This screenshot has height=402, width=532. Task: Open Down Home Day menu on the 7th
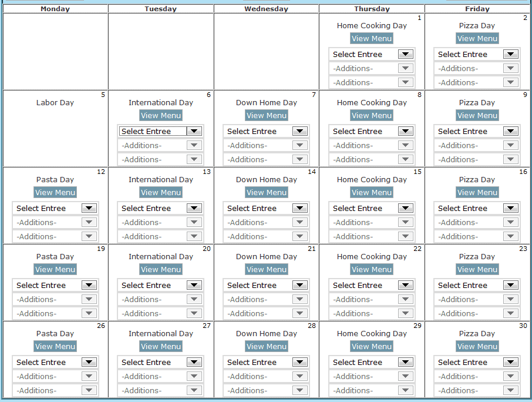coord(266,115)
